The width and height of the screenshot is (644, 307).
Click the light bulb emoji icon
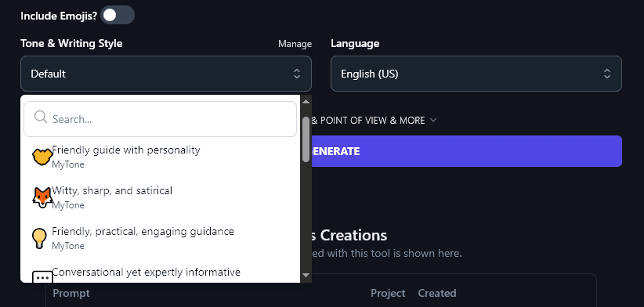[39, 238]
